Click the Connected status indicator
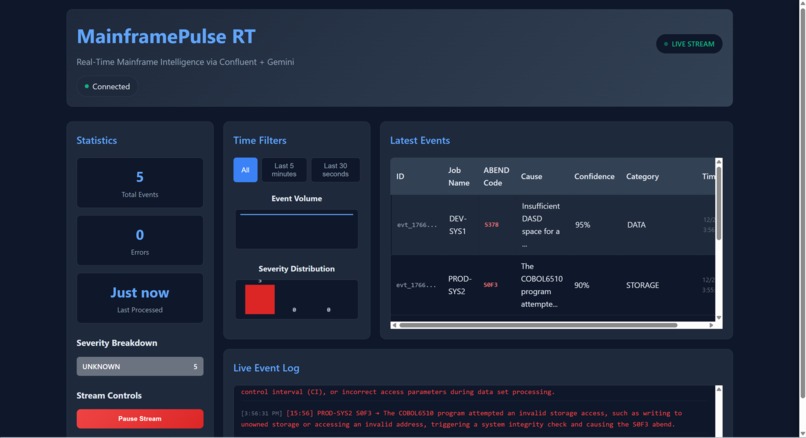Viewport: 806px width, 438px height. coord(107,86)
